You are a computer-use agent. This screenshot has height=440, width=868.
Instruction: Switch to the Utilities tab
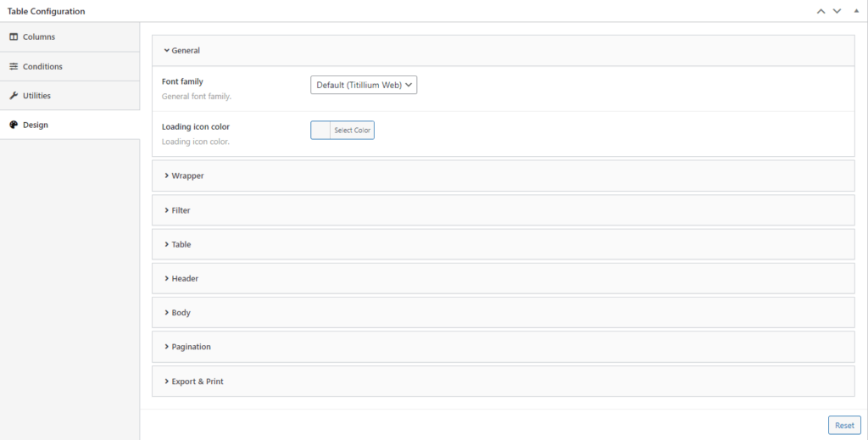tap(36, 96)
